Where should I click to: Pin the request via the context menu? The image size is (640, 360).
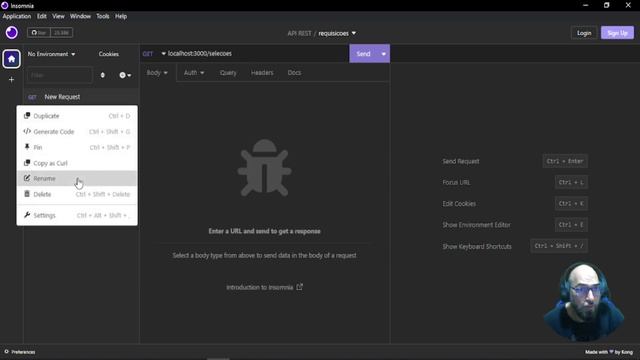(77, 147)
